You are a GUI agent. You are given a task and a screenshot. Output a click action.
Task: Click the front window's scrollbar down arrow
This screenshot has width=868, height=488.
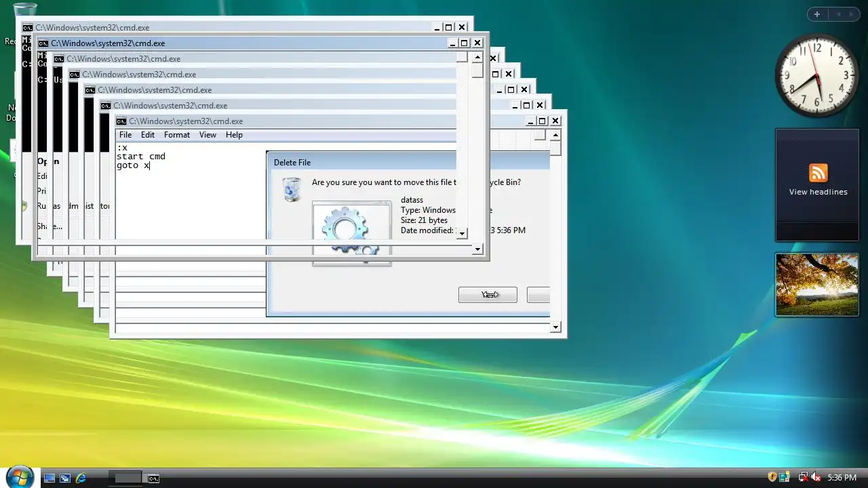[x=555, y=327]
